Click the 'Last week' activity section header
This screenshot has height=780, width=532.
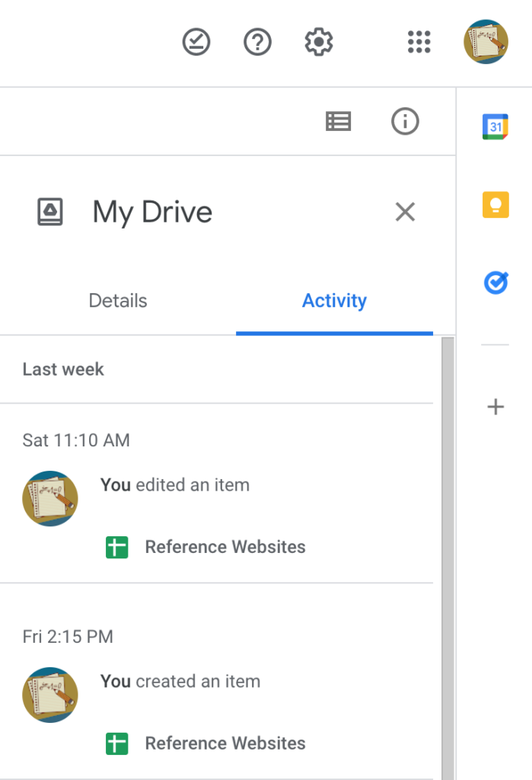tap(63, 369)
